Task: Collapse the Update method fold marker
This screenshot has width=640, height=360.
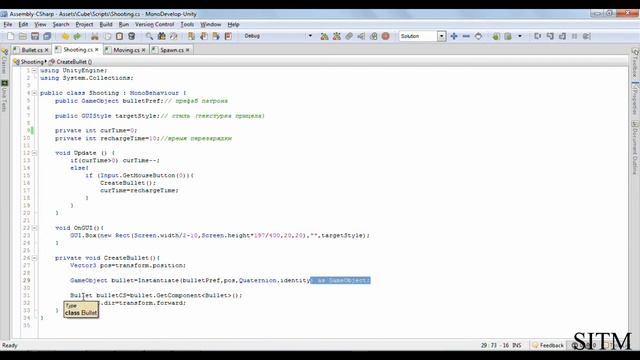Action: tap(34, 153)
